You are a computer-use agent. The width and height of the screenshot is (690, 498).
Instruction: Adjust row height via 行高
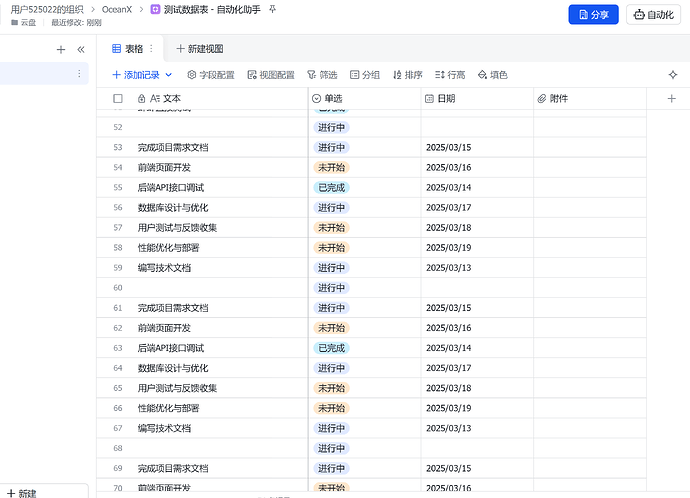click(x=450, y=75)
